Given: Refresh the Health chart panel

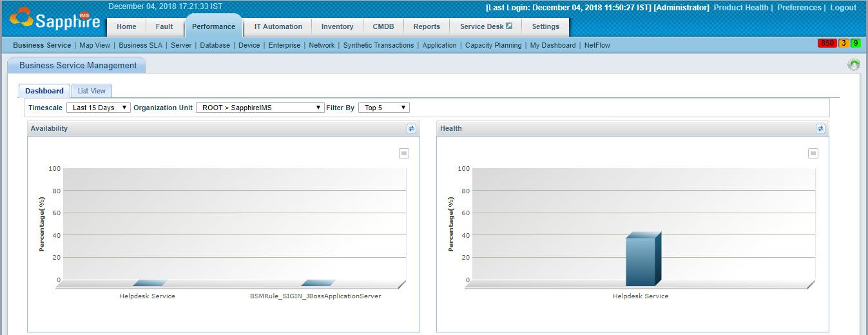Looking at the screenshot, I should pyautogui.click(x=820, y=128).
